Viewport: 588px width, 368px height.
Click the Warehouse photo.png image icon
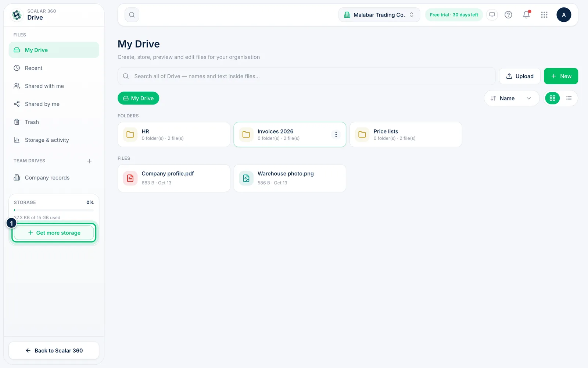click(x=246, y=178)
